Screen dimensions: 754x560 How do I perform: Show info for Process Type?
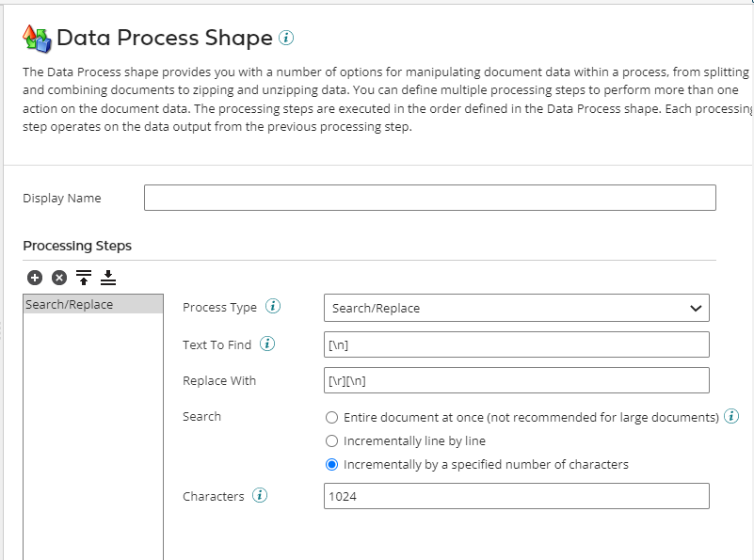click(x=273, y=307)
